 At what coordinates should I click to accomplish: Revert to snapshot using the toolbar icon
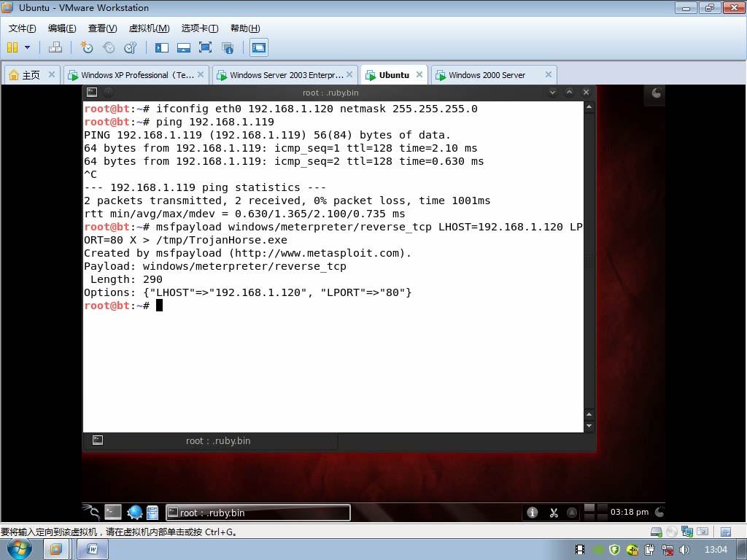click(109, 47)
